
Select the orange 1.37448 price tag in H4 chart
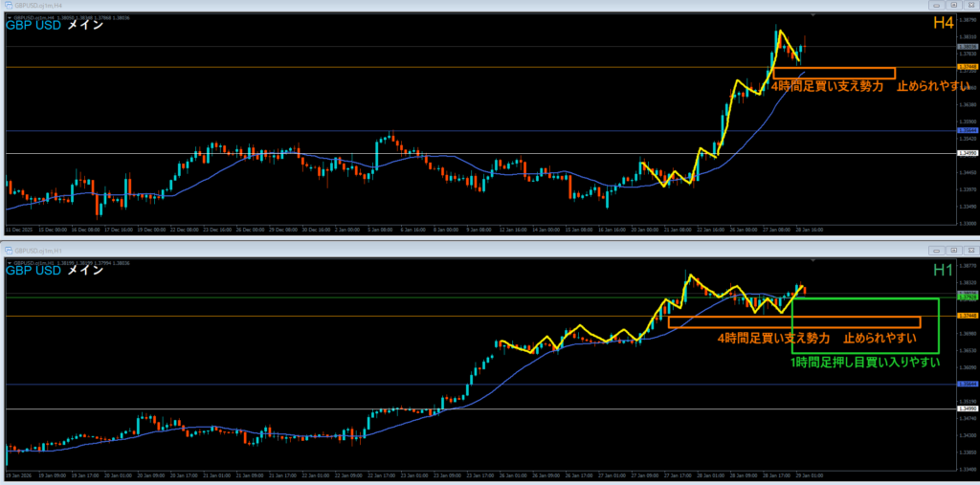(x=967, y=66)
